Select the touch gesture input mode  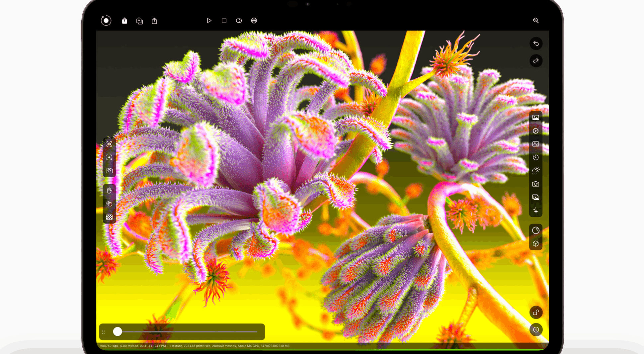pyautogui.click(x=110, y=203)
